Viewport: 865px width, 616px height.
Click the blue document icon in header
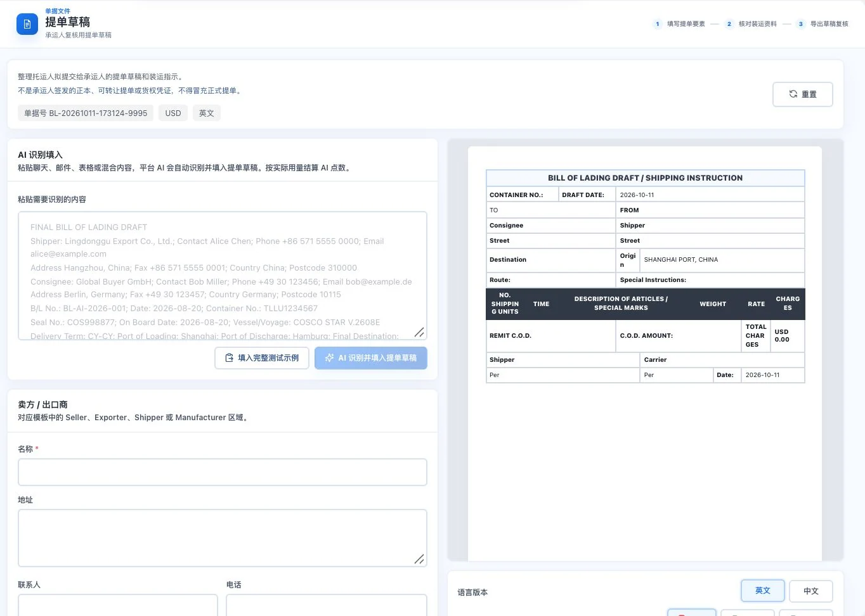coord(27,24)
